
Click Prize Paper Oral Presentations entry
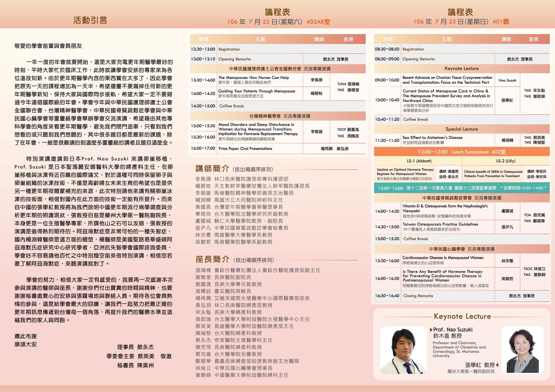(245, 149)
